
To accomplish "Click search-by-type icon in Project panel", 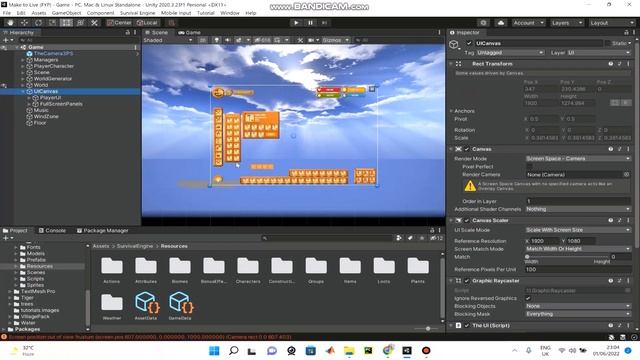I will [399, 238].
